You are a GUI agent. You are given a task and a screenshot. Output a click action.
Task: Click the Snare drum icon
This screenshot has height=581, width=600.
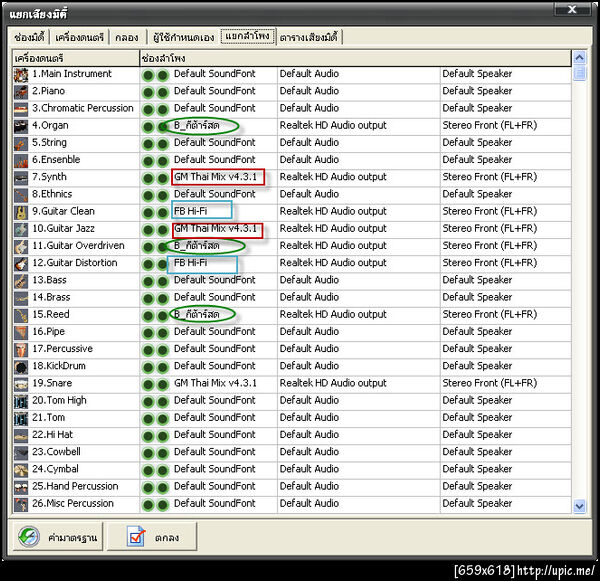[x=21, y=384]
